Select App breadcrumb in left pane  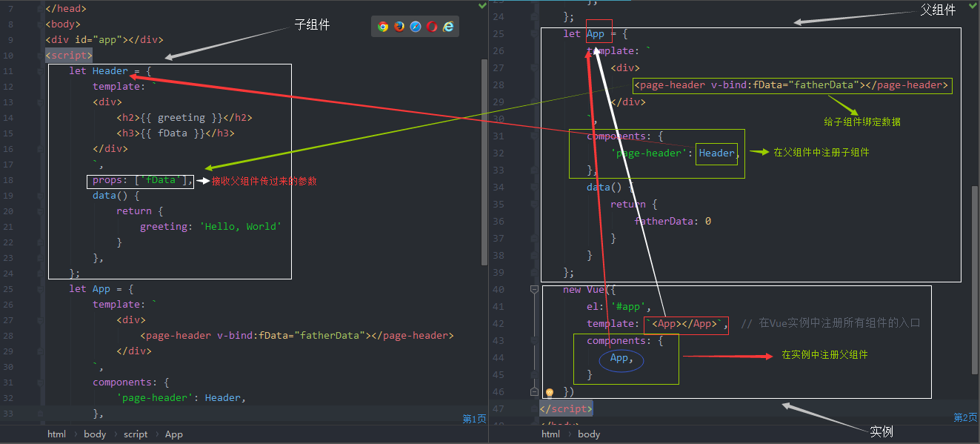[x=174, y=434]
